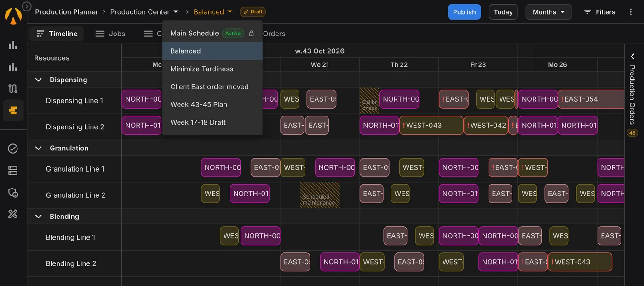Click the Active badge on Main Schedule
The width and height of the screenshot is (644, 286).
click(x=233, y=33)
